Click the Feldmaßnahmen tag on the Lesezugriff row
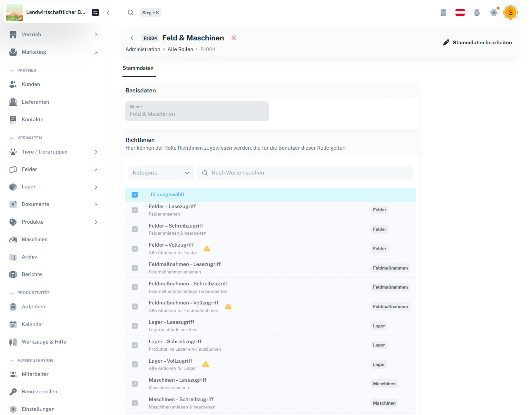The image size is (532, 415). [390, 268]
